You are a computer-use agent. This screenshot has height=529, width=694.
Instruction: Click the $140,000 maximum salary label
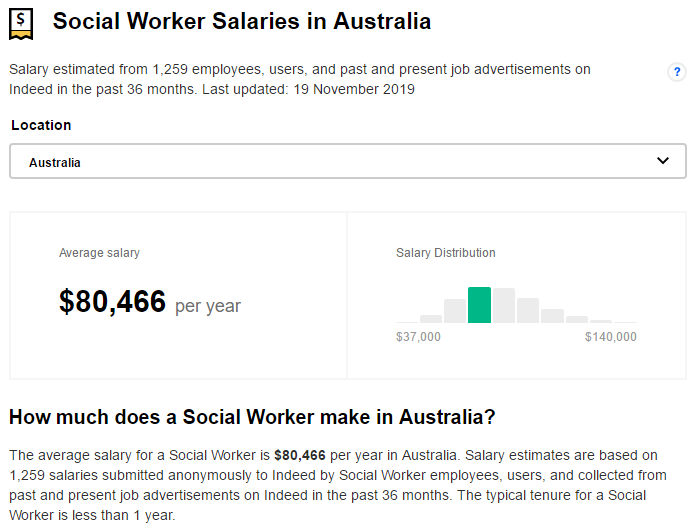click(610, 337)
